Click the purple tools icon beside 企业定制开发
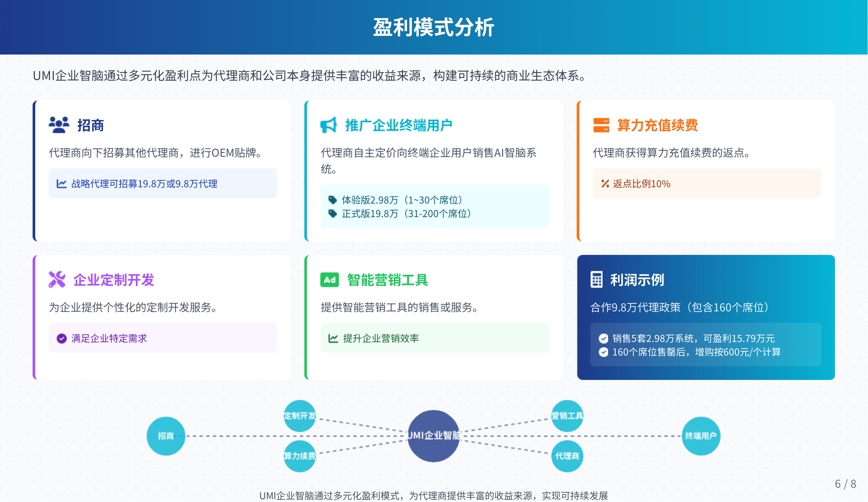Image resolution: width=868 pixels, height=502 pixels. click(57, 280)
